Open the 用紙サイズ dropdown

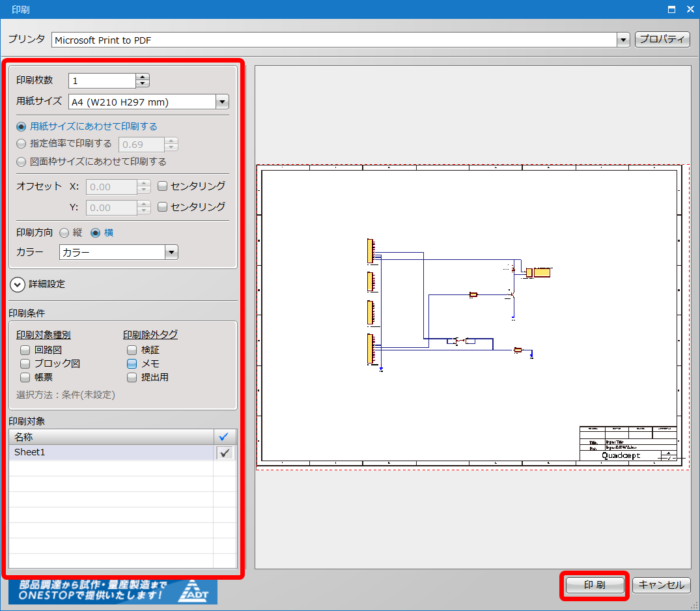tap(222, 102)
